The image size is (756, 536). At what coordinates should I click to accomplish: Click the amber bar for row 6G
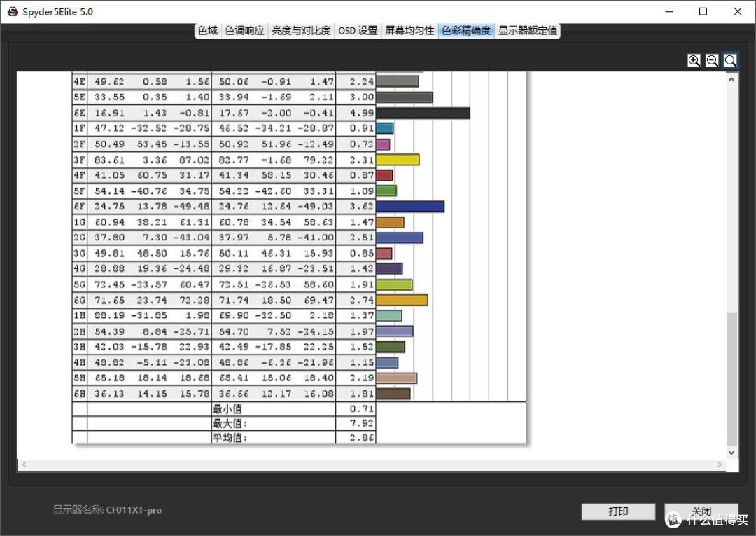tap(402, 300)
